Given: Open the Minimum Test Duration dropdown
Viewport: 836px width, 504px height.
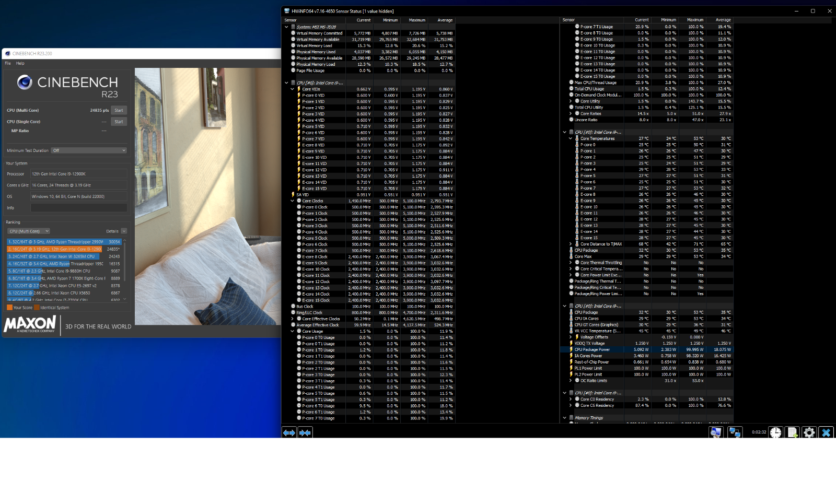Looking at the screenshot, I should coord(89,150).
